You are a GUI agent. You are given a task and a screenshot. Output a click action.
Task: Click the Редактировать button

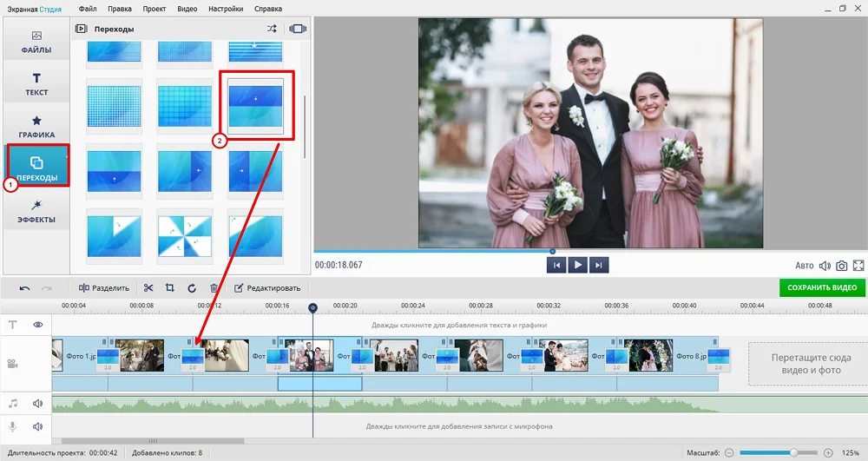click(x=268, y=288)
